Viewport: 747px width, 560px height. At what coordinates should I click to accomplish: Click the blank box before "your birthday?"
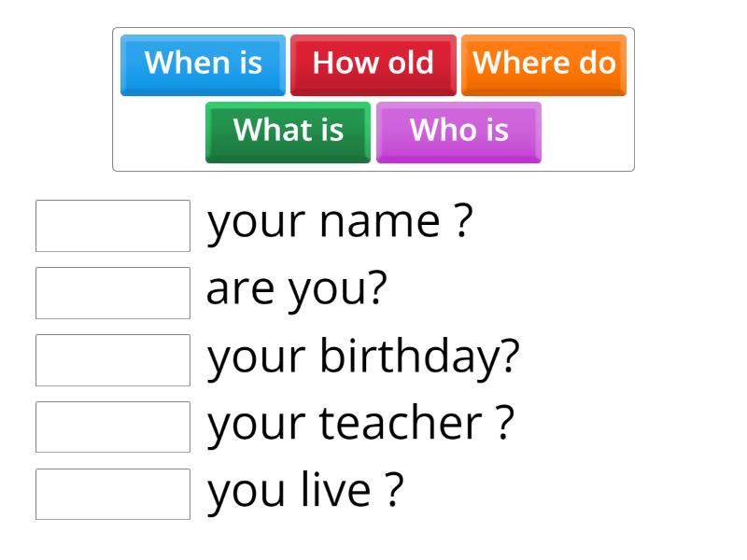(x=113, y=360)
